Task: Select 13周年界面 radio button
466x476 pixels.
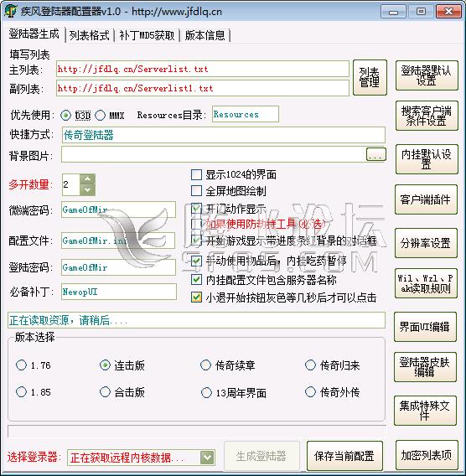Action: coord(206,392)
